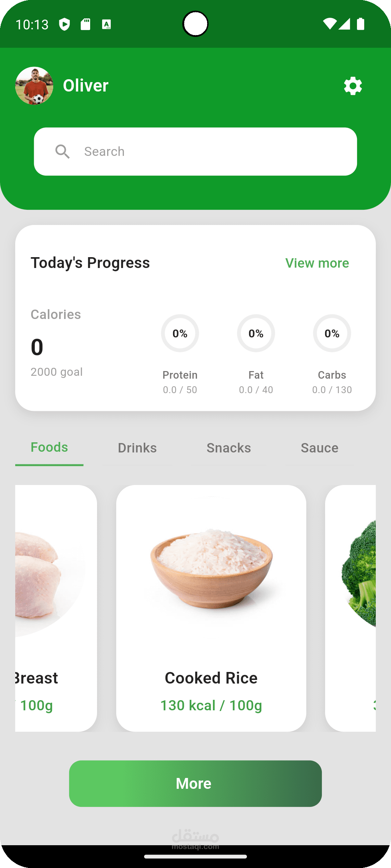This screenshot has width=391, height=868.
Task: Switch to the Snacks tab
Action: coord(229,448)
